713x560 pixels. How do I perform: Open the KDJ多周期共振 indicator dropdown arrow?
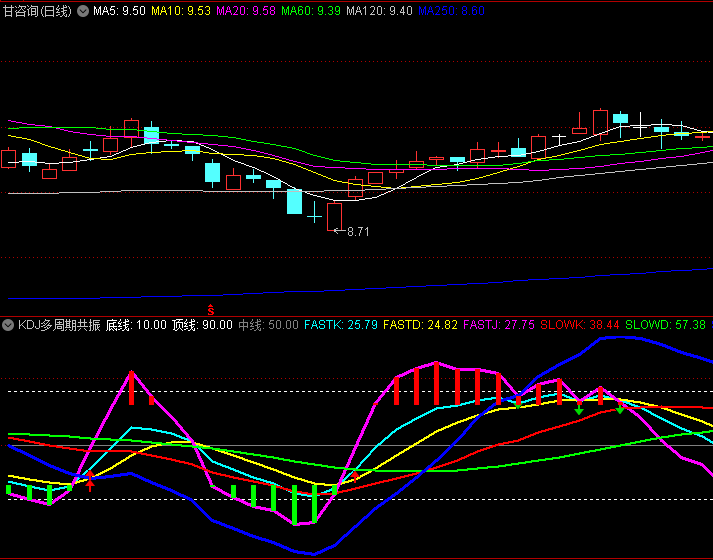point(10,325)
